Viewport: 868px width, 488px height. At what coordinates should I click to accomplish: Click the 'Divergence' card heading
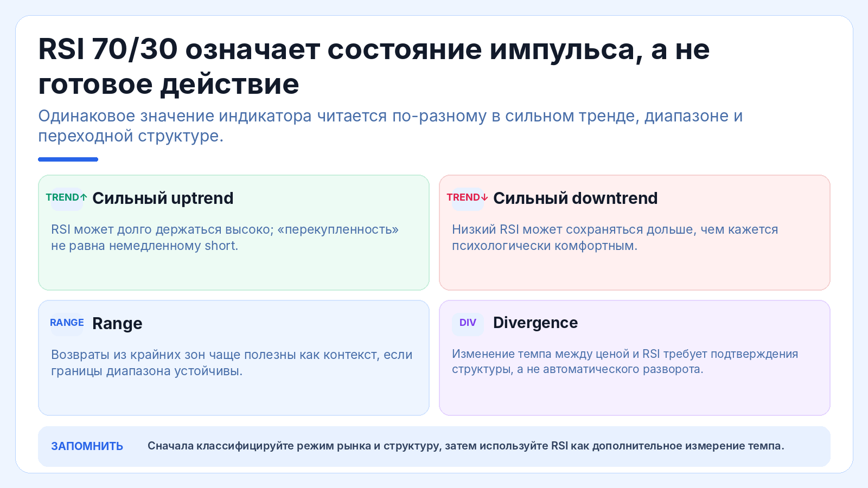(x=535, y=323)
